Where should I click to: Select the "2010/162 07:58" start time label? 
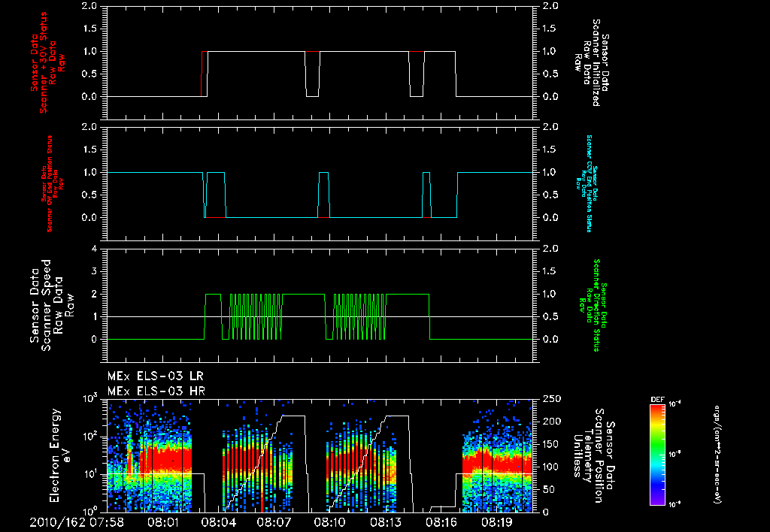tap(77, 522)
